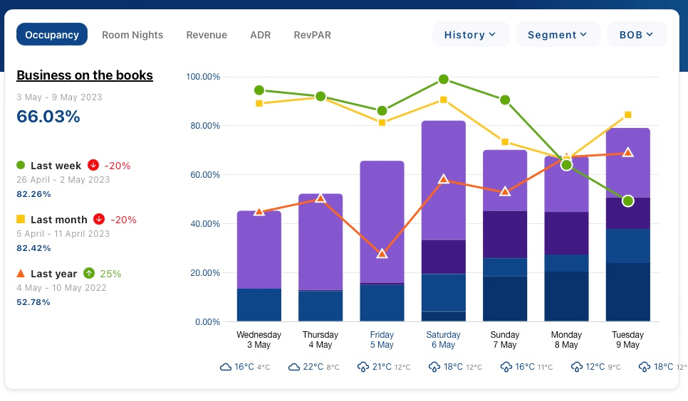Click the cloud weather icon under Thursday 4 May
Viewport: 688px width, 401px height.
click(x=295, y=367)
